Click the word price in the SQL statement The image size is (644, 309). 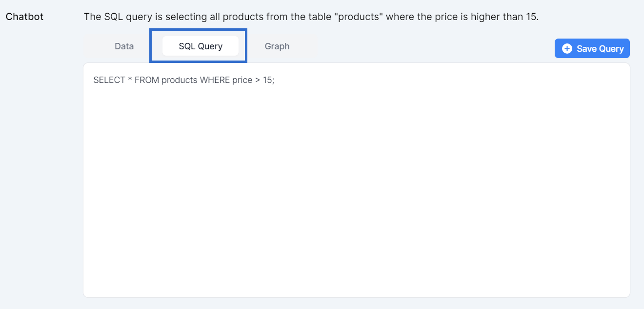pyautogui.click(x=242, y=80)
